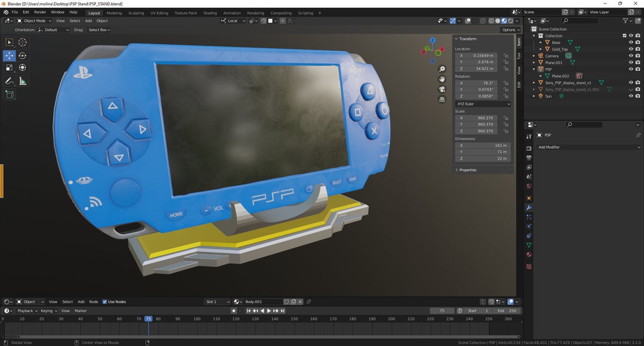Open Modifier Properties with the wrench icon

529,208
